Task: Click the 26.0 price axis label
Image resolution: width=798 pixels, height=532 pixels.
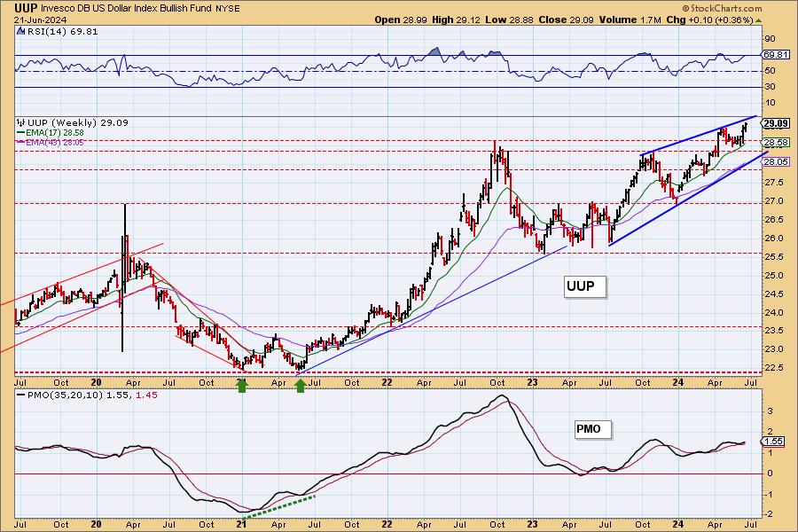Action: click(x=772, y=239)
